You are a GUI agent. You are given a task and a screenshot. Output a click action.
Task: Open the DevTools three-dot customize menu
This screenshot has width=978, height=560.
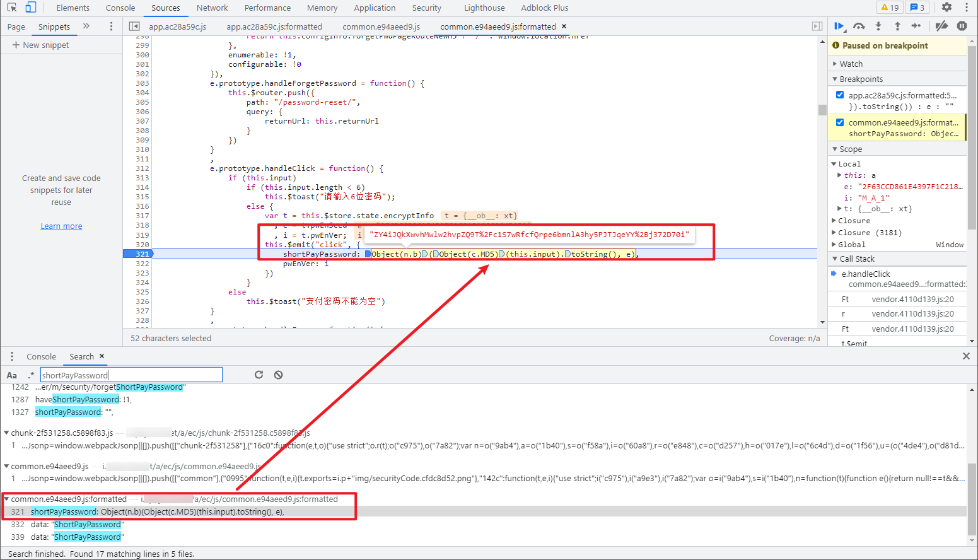[x=966, y=8]
